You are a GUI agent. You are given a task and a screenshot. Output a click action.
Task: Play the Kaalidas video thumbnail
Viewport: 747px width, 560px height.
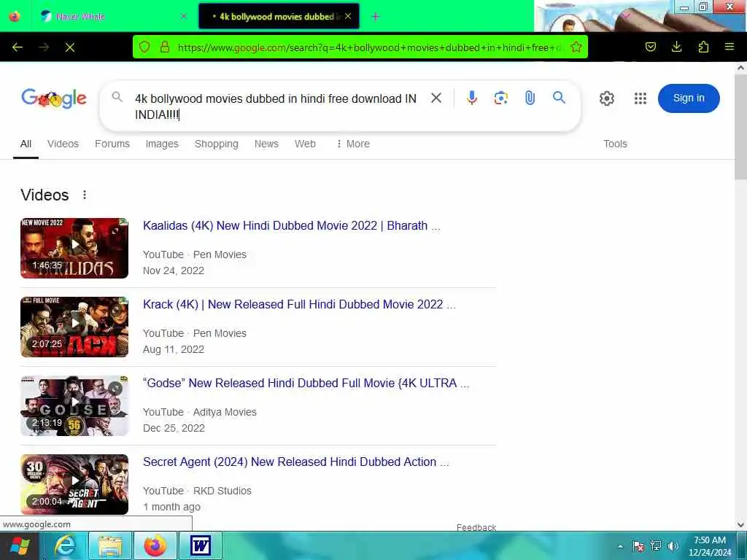point(74,248)
